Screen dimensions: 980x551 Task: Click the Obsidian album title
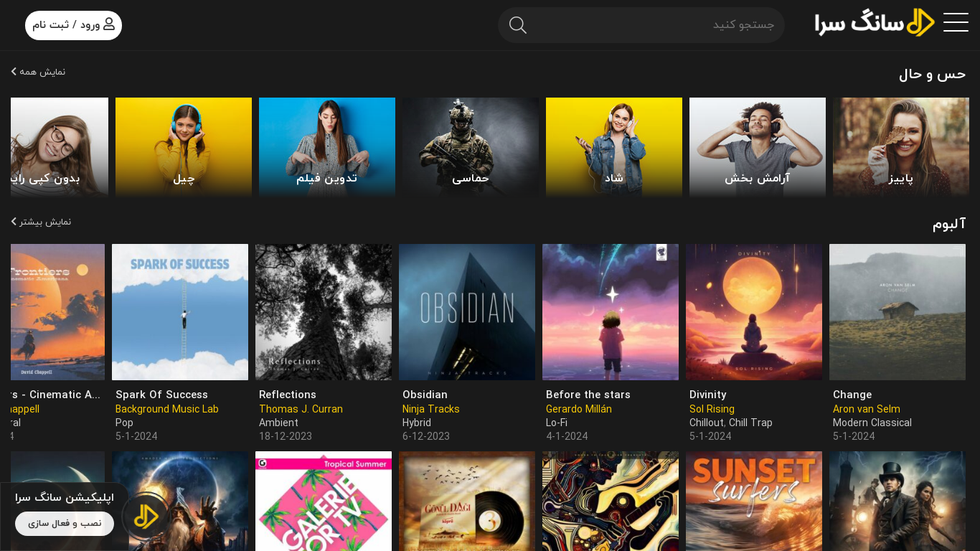pos(425,395)
